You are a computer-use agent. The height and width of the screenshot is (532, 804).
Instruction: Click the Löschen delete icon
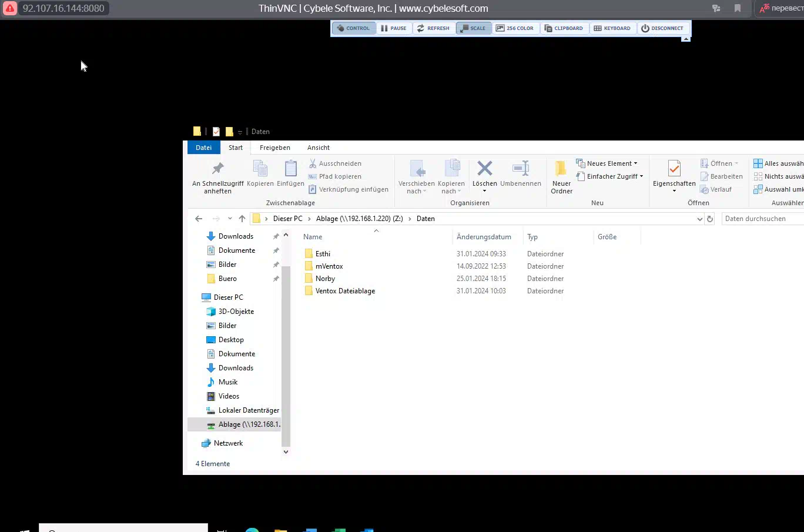tap(484, 169)
